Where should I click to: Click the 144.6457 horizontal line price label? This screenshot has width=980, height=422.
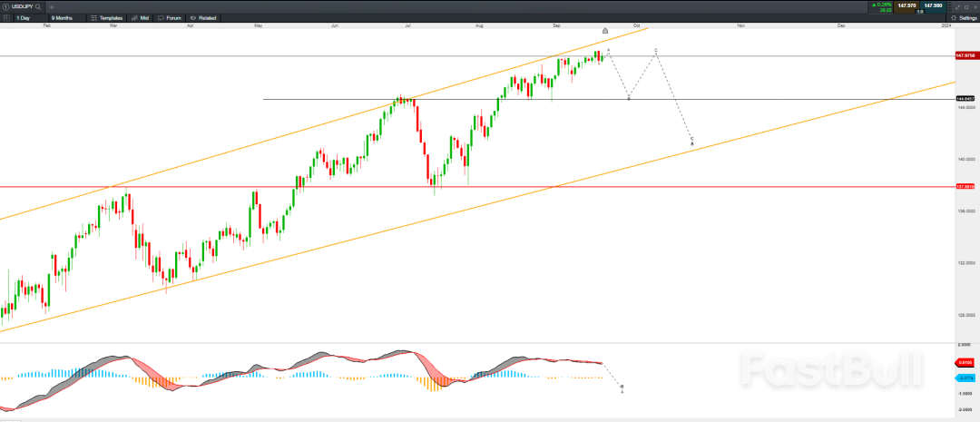pyautogui.click(x=965, y=99)
